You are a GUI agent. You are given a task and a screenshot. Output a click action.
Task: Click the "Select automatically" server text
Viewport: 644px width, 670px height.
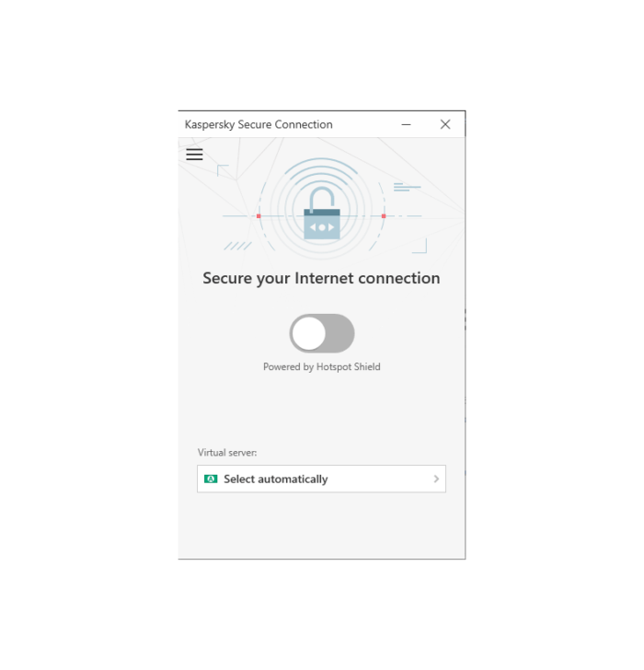(x=276, y=479)
